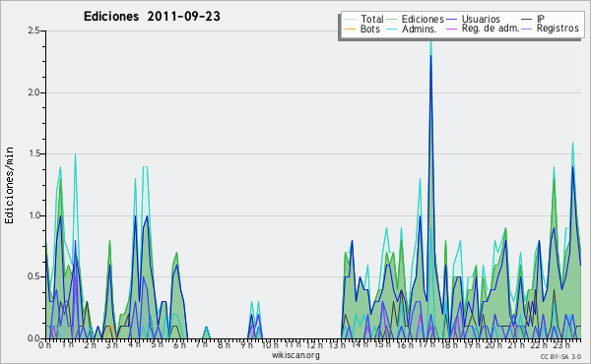Image resolution: width=591 pixels, height=364 pixels.
Task: Click the 1.5 y-axis value
Action: pyautogui.click(x=33, y=153)
